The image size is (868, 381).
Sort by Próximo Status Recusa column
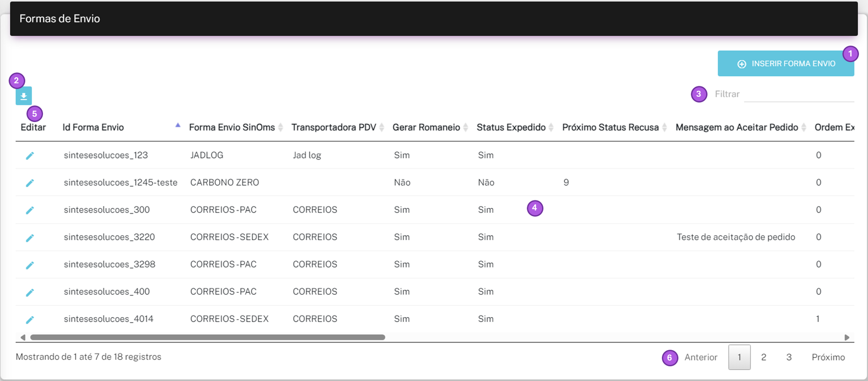point(614,127)
